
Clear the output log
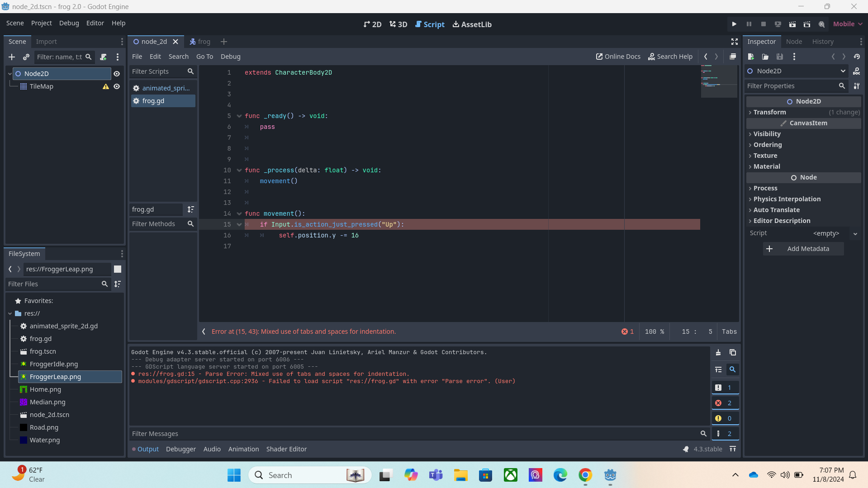point(718,353)
